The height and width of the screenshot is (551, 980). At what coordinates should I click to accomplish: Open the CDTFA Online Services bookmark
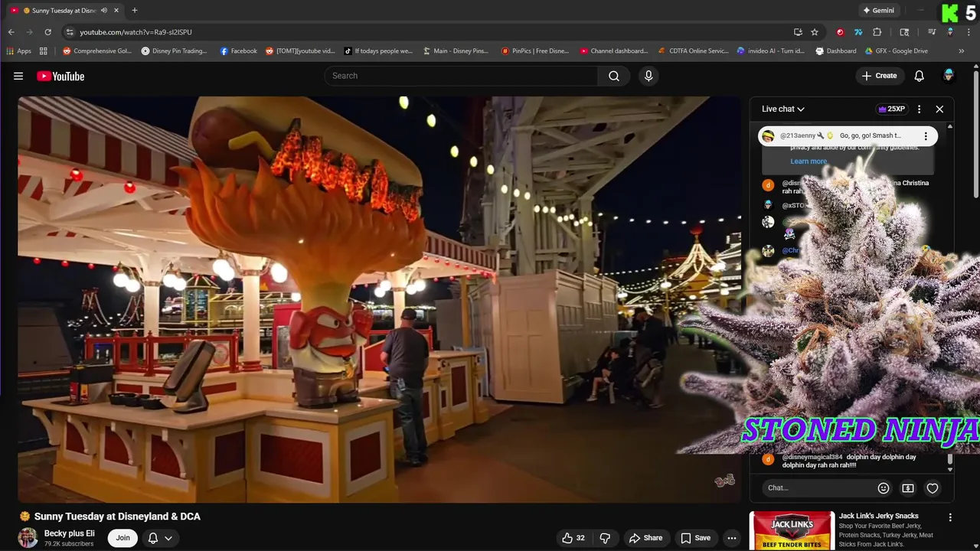694,51
